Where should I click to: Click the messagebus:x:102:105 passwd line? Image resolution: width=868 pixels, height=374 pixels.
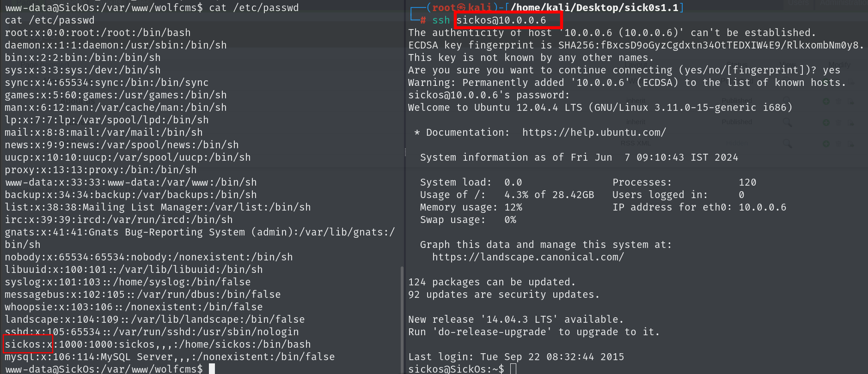(x=143, y=295)
